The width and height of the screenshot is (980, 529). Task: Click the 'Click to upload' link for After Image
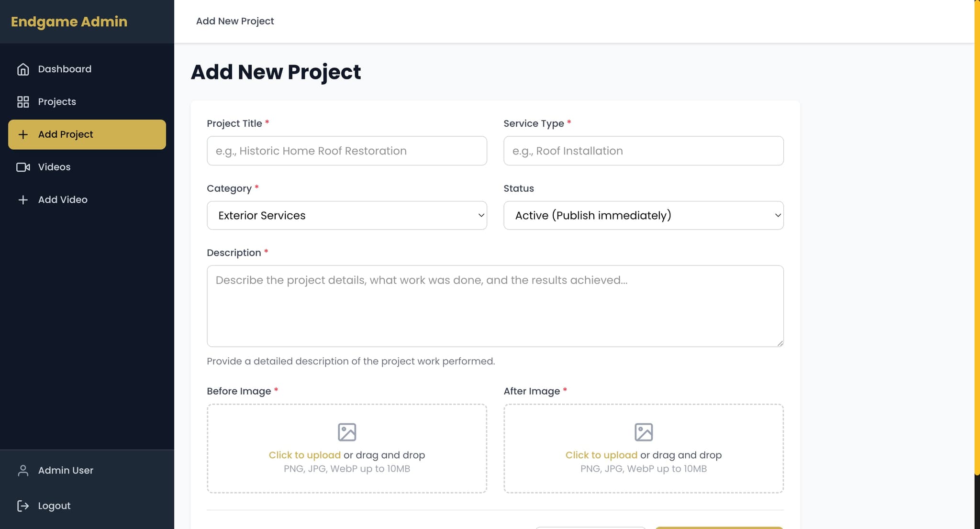pos(601,455)
